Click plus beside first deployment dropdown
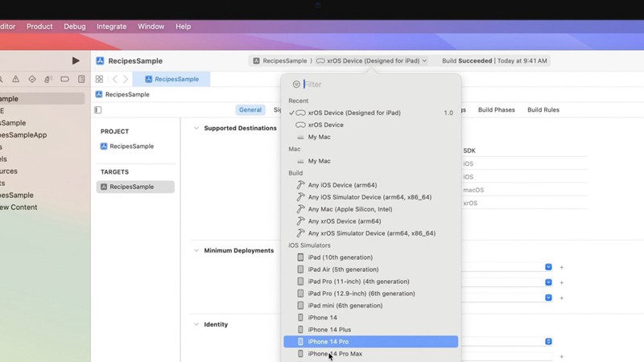Image resolution: width=644 pixels, height=362 pixels. coord(561,267)
